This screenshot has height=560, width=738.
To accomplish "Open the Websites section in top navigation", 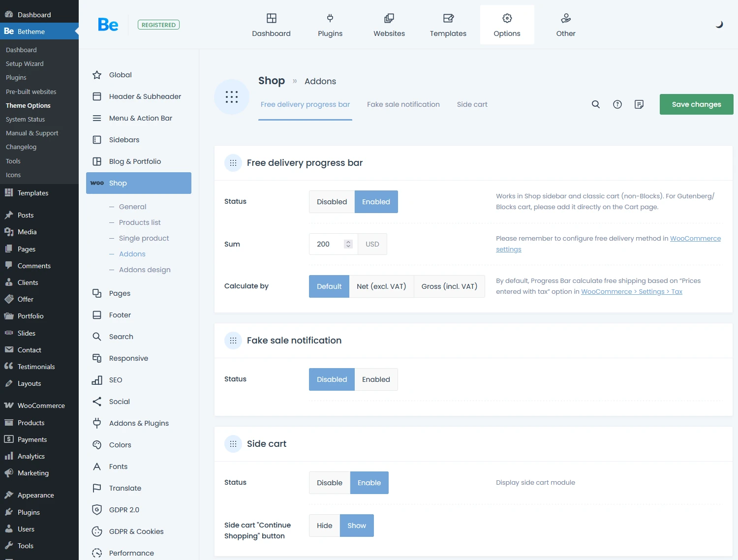I will tap(389, 25).
